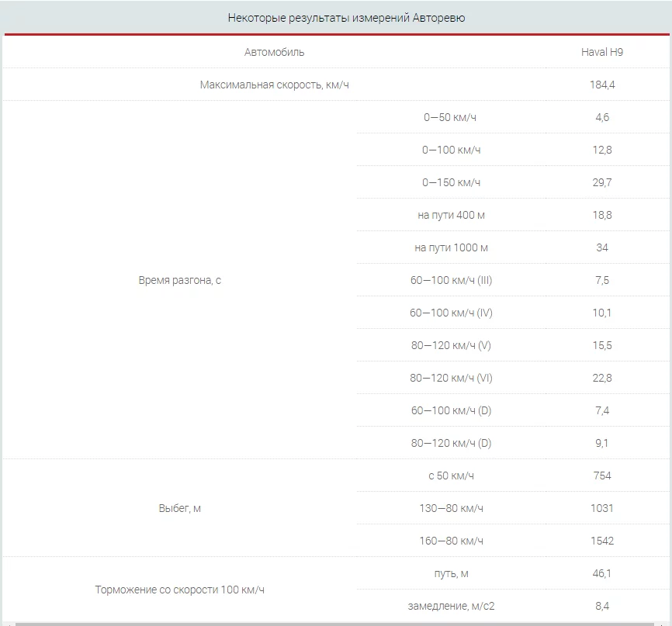This screenshot has width=672, height=626.
Task: Select the '80—120 км/ч (VI)' cell
Action: point(451,378)
